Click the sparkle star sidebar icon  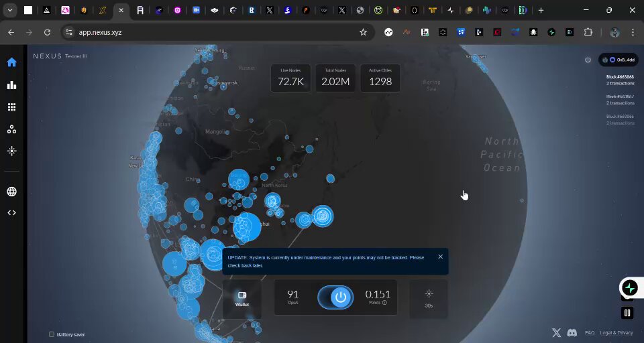[x=11, y=151]
